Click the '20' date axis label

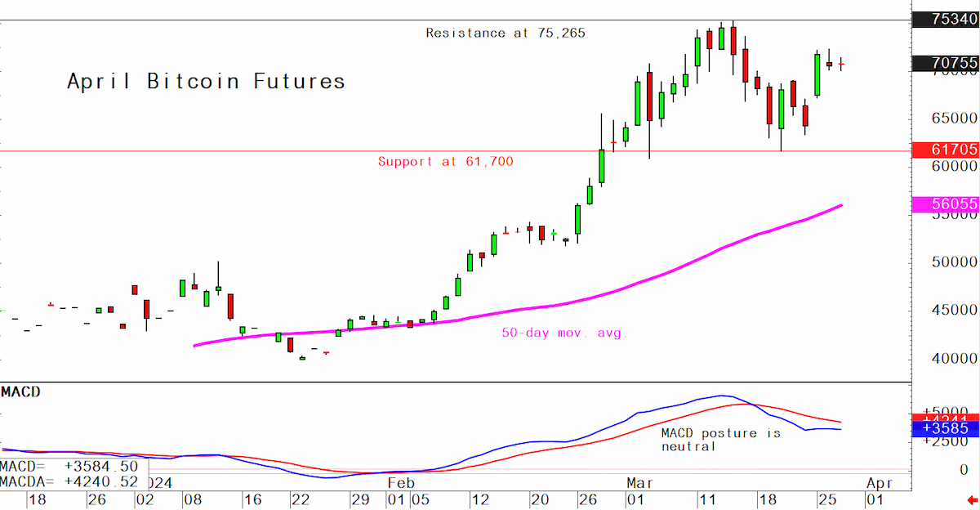pyautogui.click(x=538, y=499)
